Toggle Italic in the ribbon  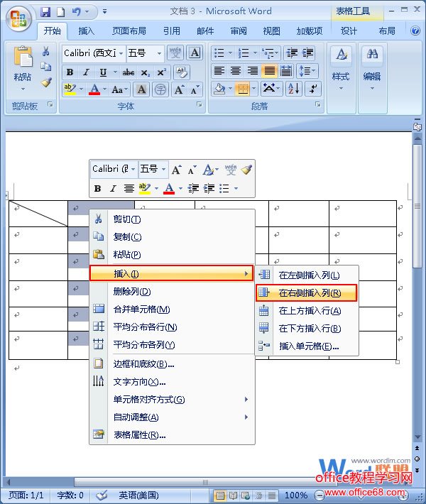(86, 72)
